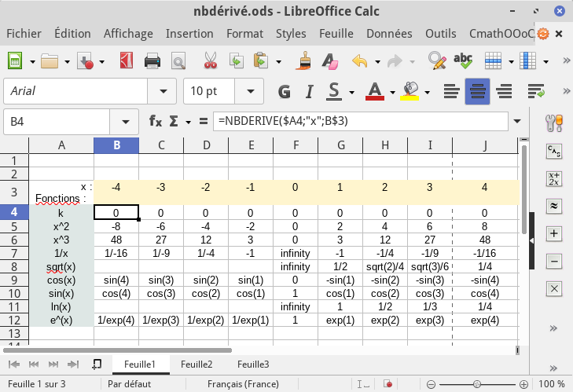
Task: Click the approximately-equal CmathOOo sidebar icon
Action: pos(554,206)
